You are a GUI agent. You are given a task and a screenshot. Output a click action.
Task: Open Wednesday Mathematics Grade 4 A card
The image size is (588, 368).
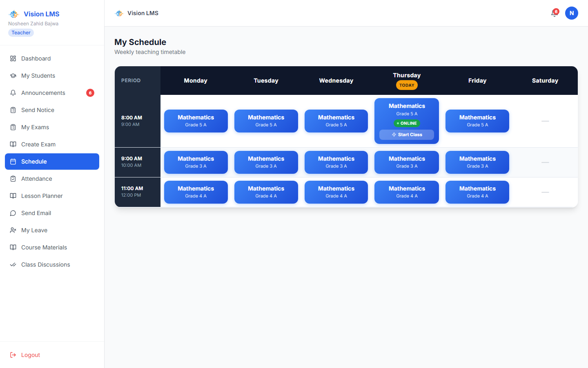point(336,192)
